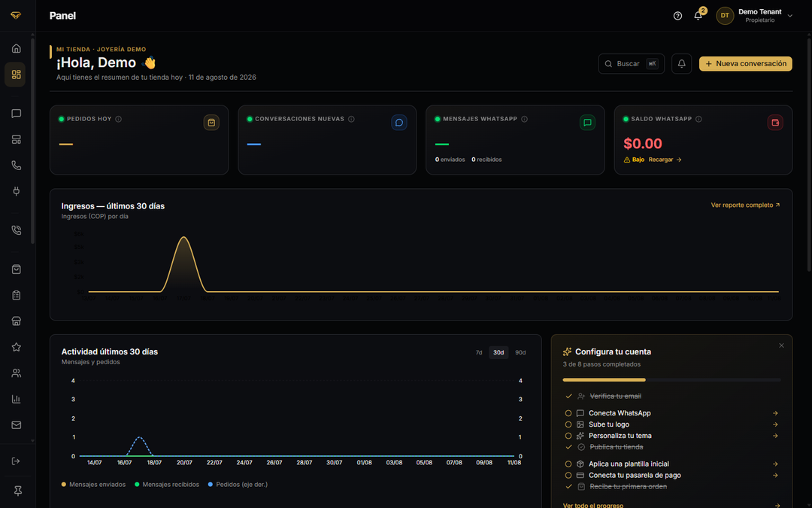Expand the Demo Tenant user menu chevron
Screen dimensions: 812x508
tap(789, 16)
